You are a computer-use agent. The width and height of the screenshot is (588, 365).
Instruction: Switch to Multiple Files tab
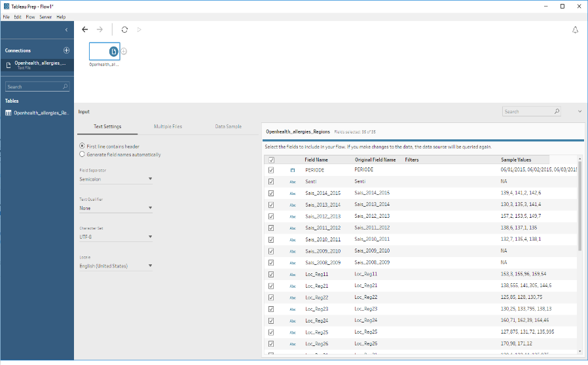(x=168, y=127)
